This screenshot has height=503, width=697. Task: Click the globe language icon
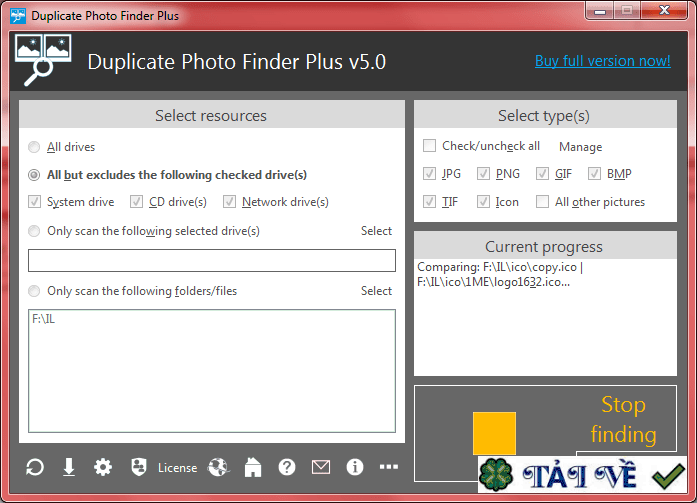tap(218, 467)
